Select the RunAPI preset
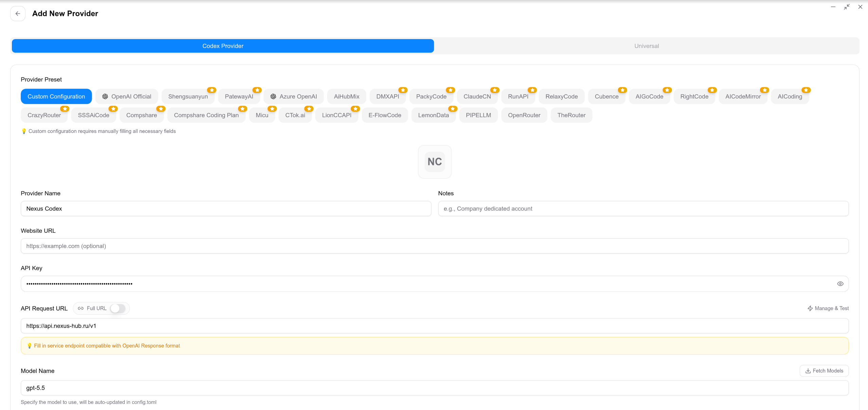The width and height of the screenshot is (868, 410). pos(518,96)
